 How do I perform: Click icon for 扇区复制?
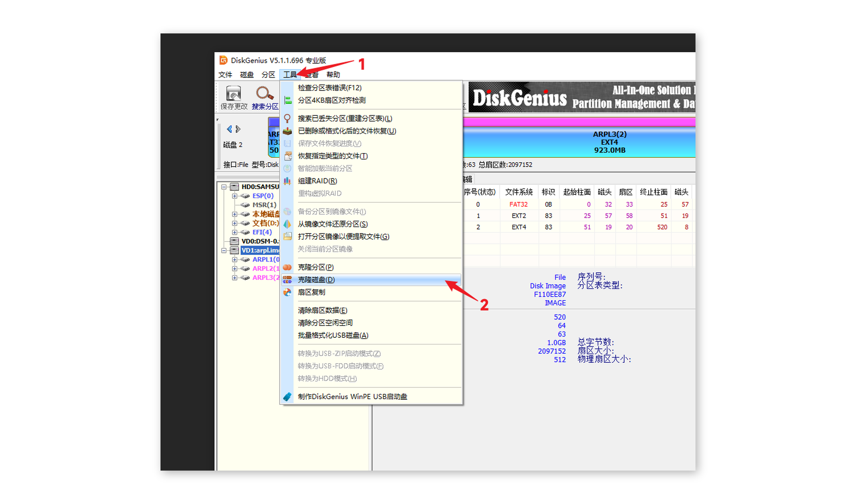tap(288, 292)
